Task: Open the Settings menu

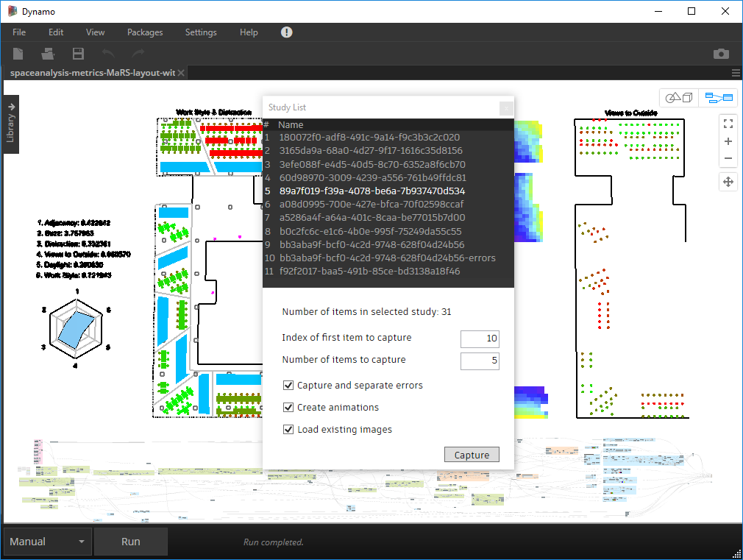Action: tap(201, 32)
